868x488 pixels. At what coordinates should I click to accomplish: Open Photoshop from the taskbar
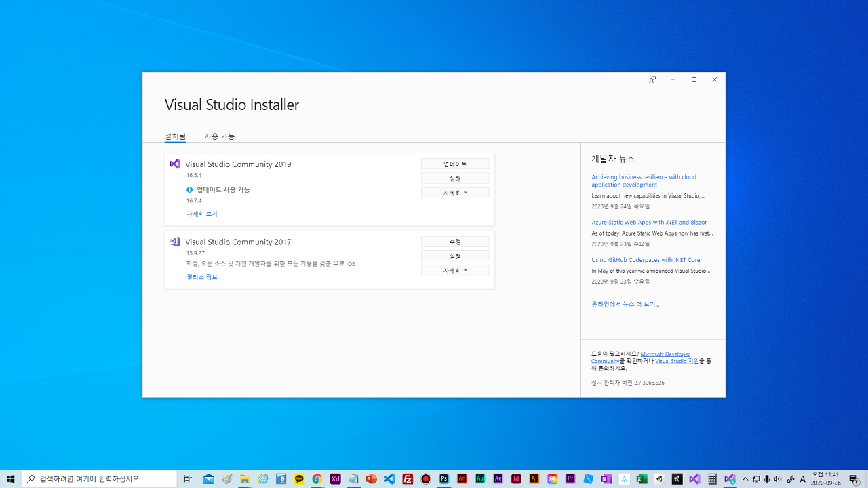point(443,478)
